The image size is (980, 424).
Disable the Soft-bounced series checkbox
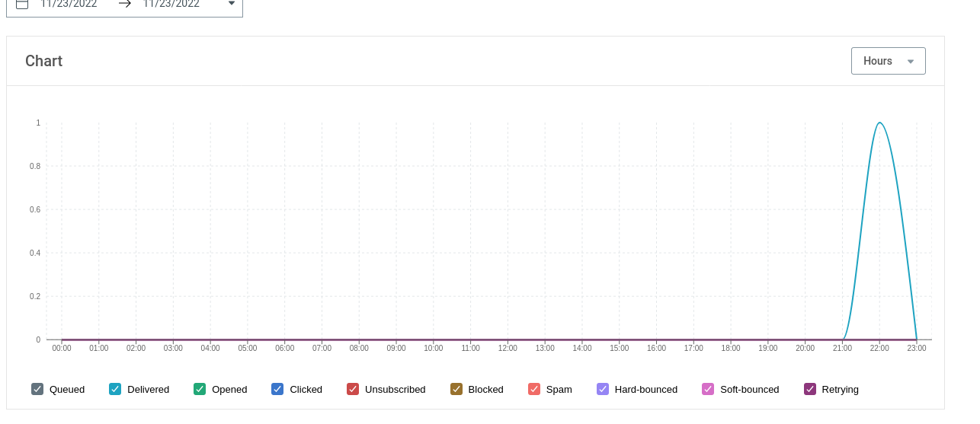tap(708, 389)
